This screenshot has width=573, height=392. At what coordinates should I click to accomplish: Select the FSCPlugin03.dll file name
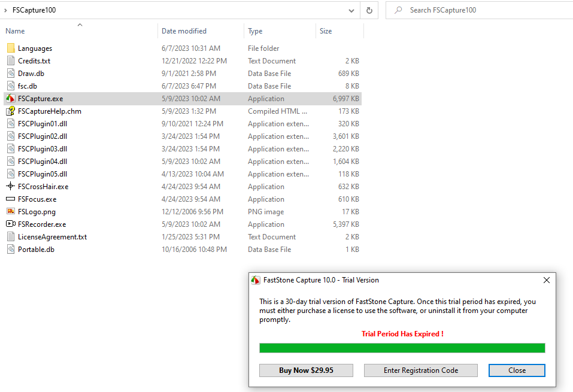pos(43,148)
